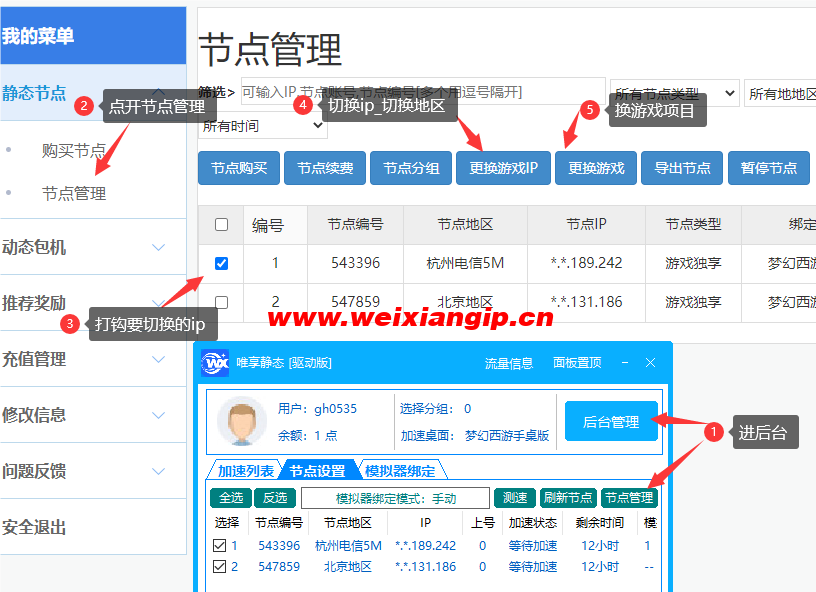816x592 pixels.
Task: Toggle checkbox for node 547859 in client list
Action: click(x=219, y=567)
